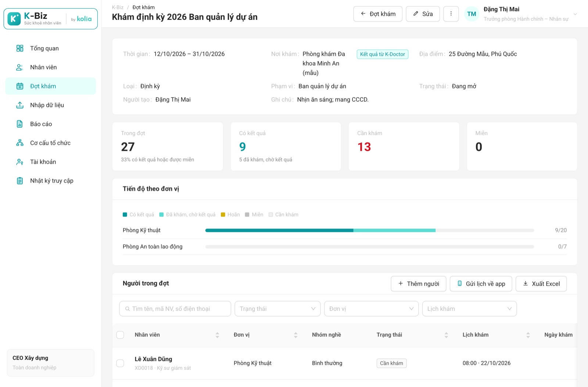This screenshot has height=387, width=588.
Task: Open Nhân viên menu item
Action: (x=51, y=67)
